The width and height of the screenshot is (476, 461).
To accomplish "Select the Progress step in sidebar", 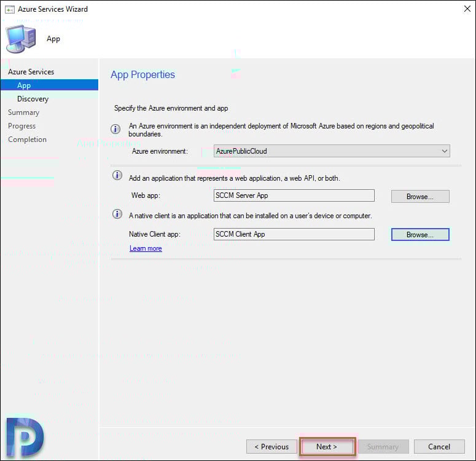I will point(22,126).
